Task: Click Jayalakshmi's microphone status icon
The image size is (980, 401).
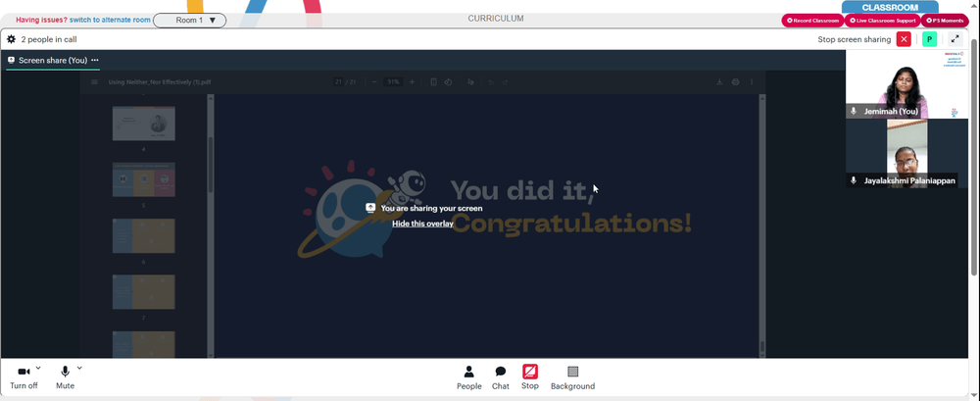Action: [854, 180]
